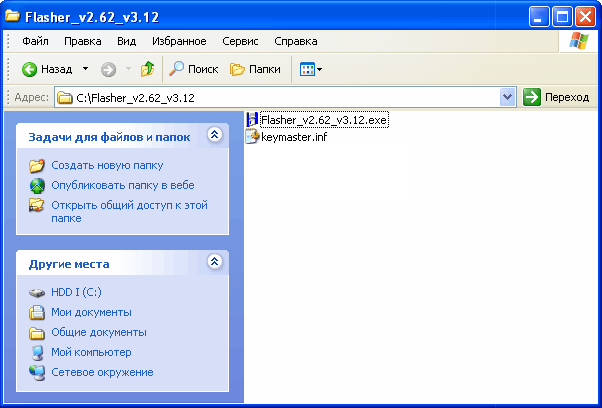602x408 pixels.
Task: Click the Back (Назад) arrow button
Action: [x=47, y=69]
